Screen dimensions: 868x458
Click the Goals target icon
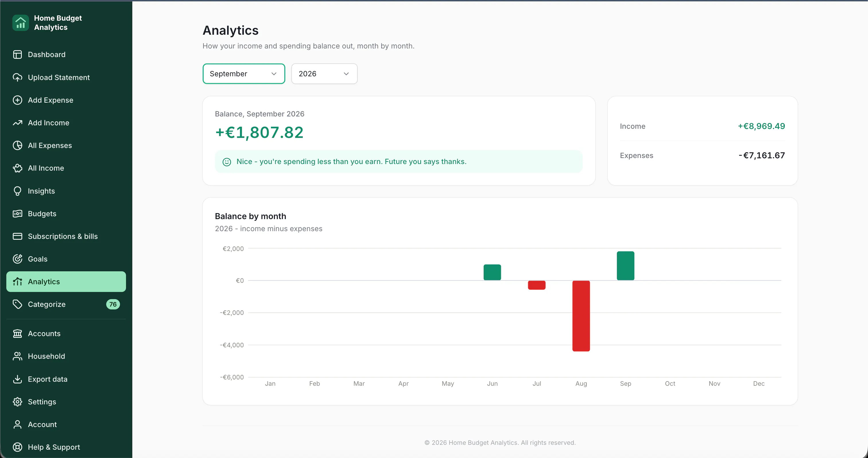coord(18,259)
